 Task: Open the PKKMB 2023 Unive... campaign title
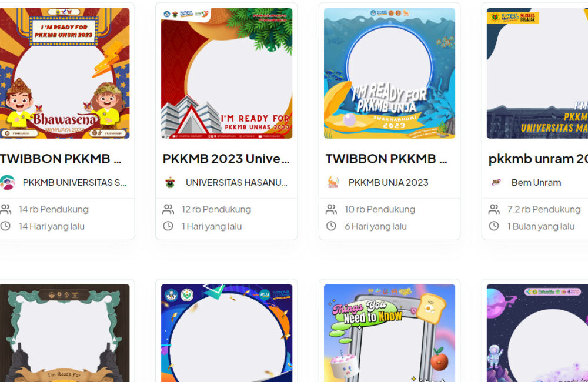[226, 159]
